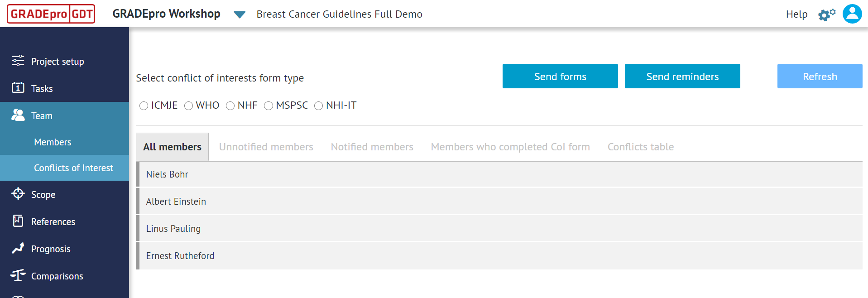Click the Send forms button

click(x=560, y=76)
